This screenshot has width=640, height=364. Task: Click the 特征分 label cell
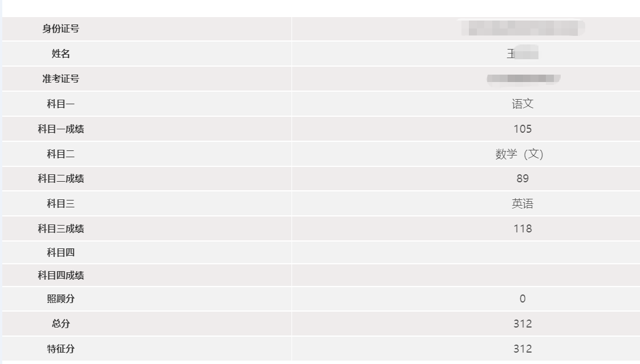[60, 349]
